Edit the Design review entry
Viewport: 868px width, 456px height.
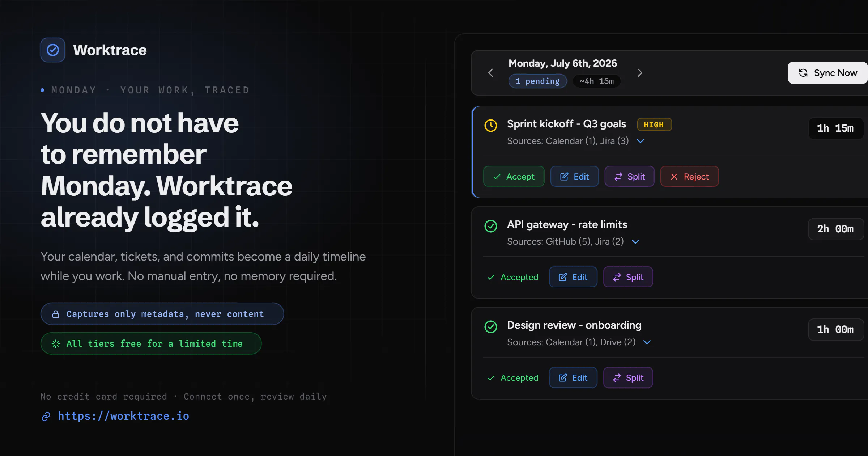(573, 377)
